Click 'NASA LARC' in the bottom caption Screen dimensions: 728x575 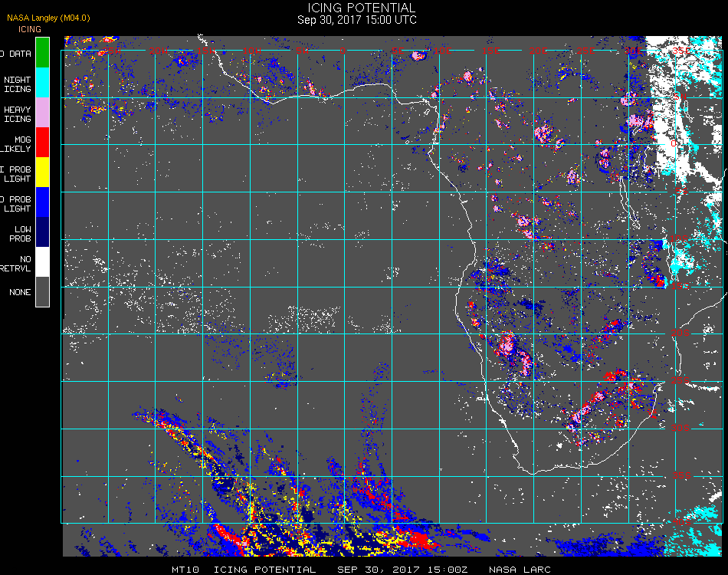click(520, 570)
